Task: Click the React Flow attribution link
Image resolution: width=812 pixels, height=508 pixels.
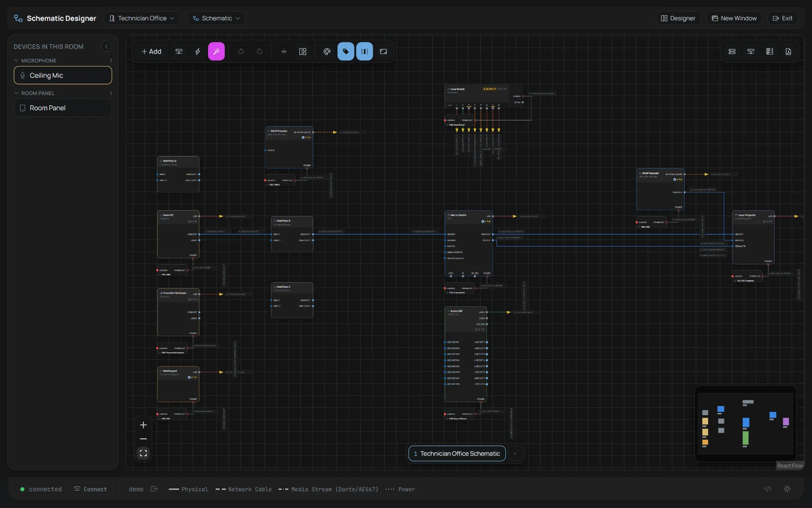Action: point(790,466)
